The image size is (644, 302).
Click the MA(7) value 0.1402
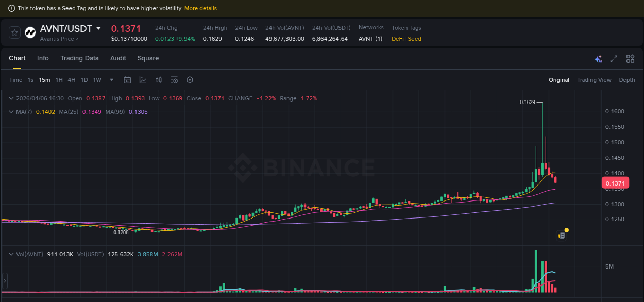pyautogui.click(x=44, y=112)
